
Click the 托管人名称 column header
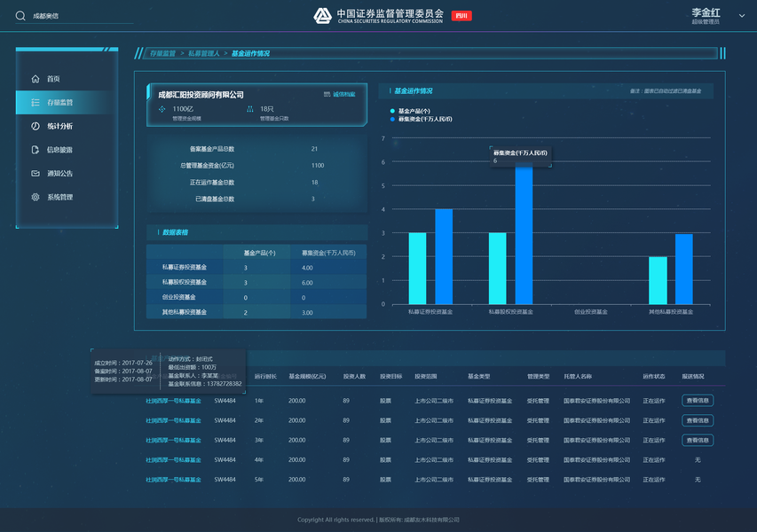(x=578, y=376)
